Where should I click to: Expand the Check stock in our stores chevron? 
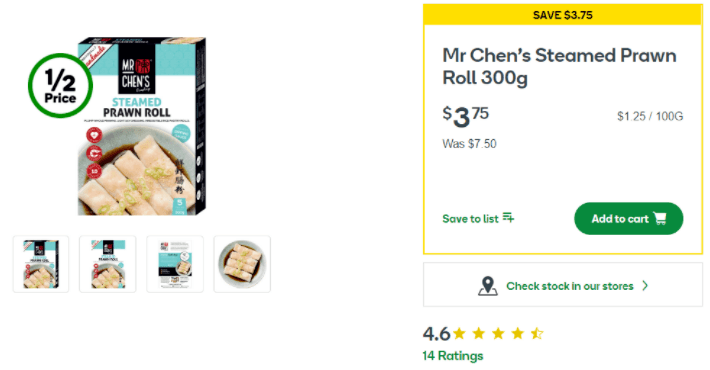click(x=645, y=286)
